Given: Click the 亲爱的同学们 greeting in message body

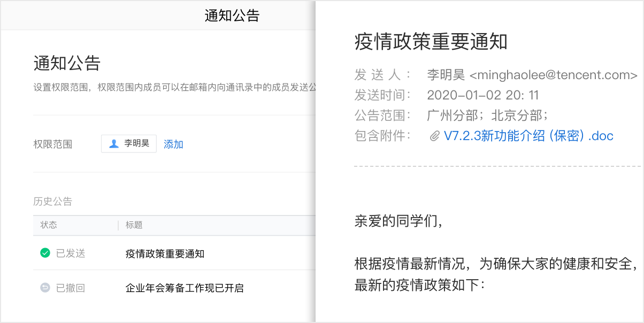Looking at the screenshot, I should (398, 221).
